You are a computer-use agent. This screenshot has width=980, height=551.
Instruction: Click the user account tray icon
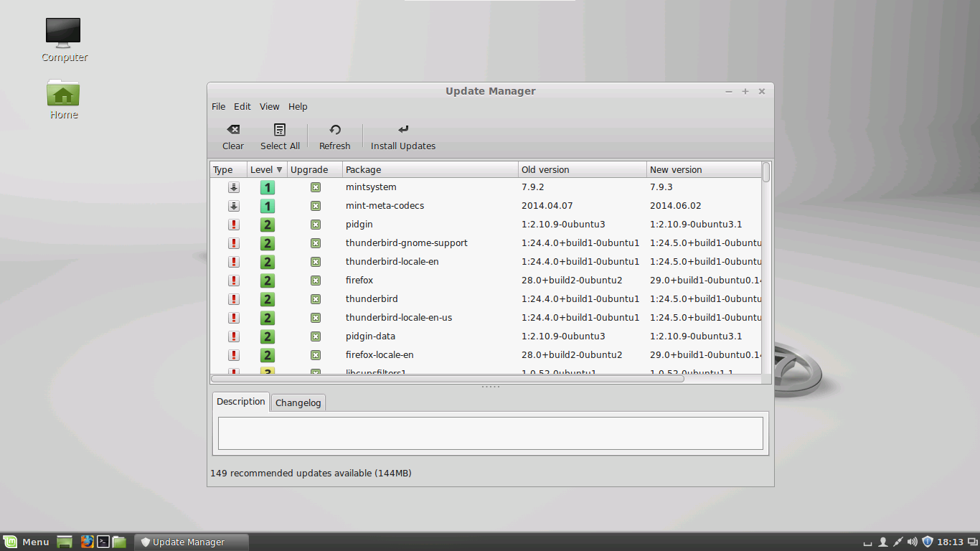(883, 542)
